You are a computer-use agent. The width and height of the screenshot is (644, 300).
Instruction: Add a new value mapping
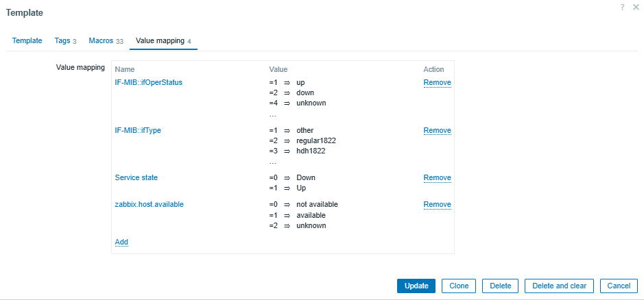(x=121, y=242)
